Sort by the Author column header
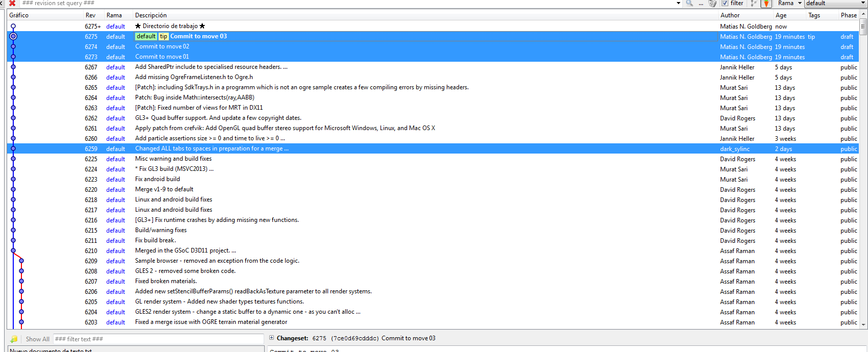Viewport: 868px width, 352px height. tap(746, 15)
